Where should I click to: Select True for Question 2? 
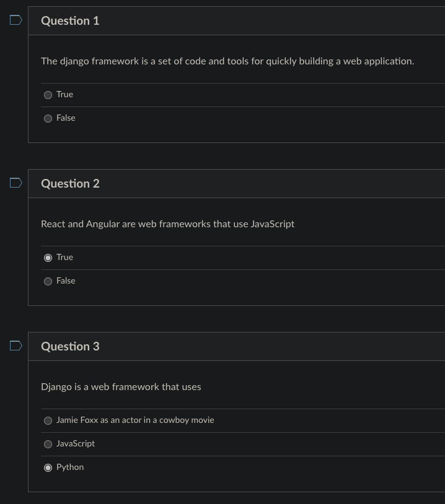[x=48, y=258]
